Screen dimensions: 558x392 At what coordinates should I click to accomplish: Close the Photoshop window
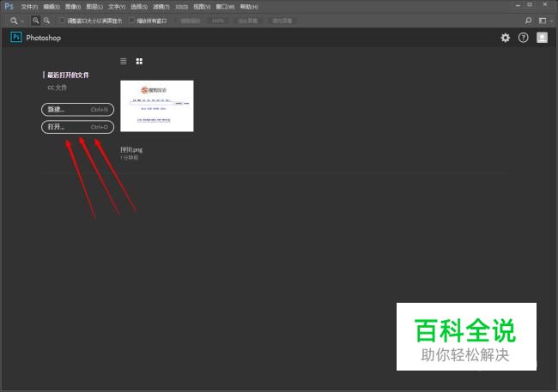pyautogui.click(x=545, y=4)
